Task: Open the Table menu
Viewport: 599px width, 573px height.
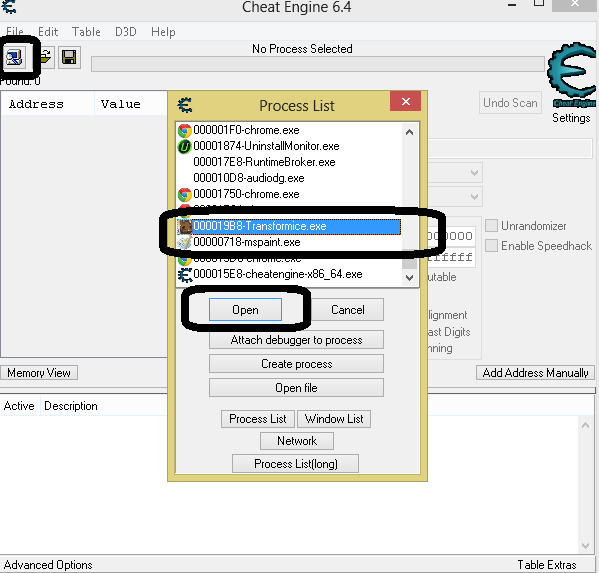Action: [x=86, y=32]
